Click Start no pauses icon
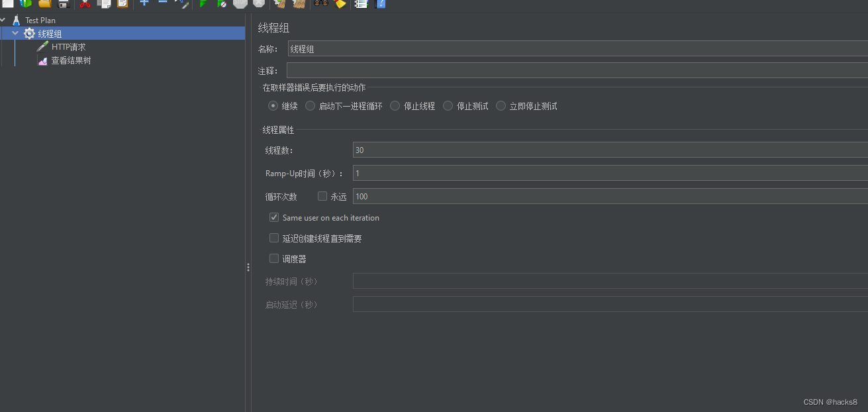This screenshot has height=412, width=868. pos(222,3)
